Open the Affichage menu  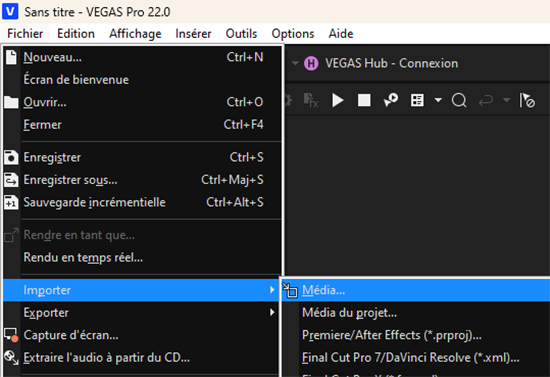click(x=135, y=34)
